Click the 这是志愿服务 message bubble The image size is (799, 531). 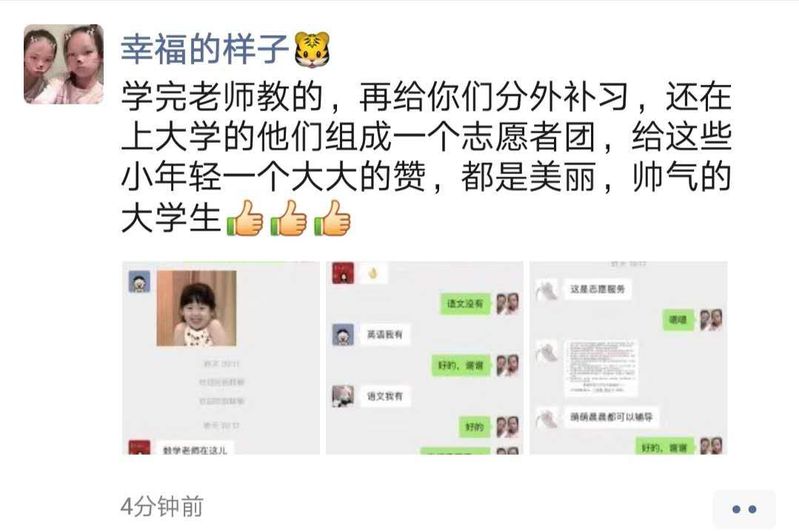coord(597,289)
